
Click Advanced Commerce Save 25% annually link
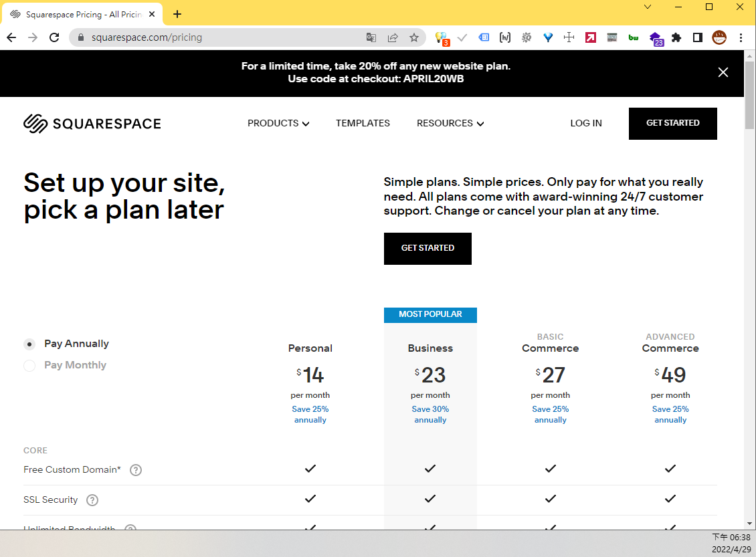[670, 415]
